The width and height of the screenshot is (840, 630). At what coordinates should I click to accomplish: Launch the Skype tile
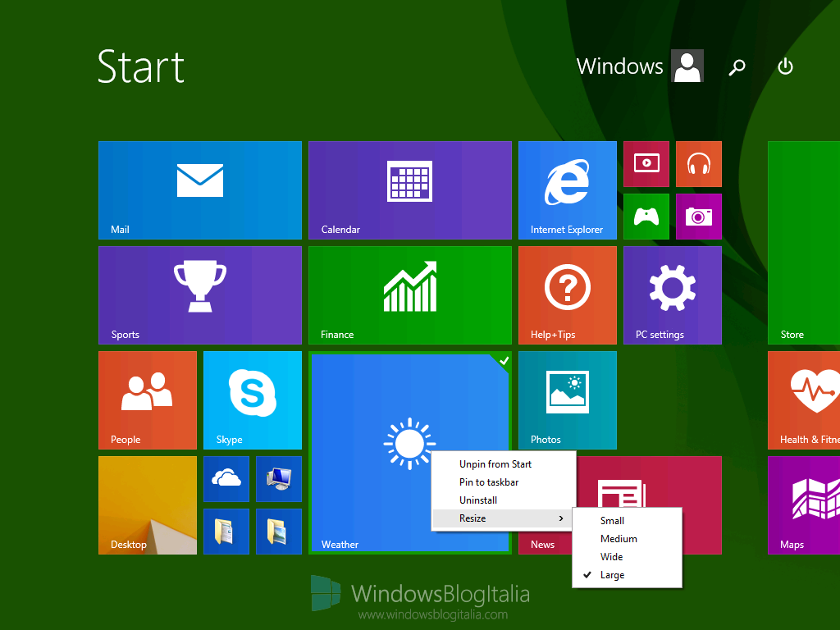point(253,400)
